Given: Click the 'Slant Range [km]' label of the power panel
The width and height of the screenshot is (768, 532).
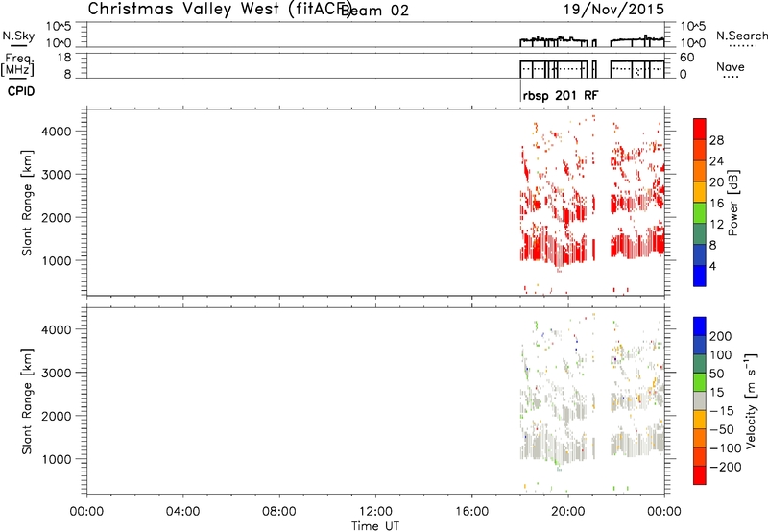Looking at the screenshot, I should (x=27, y=203).
